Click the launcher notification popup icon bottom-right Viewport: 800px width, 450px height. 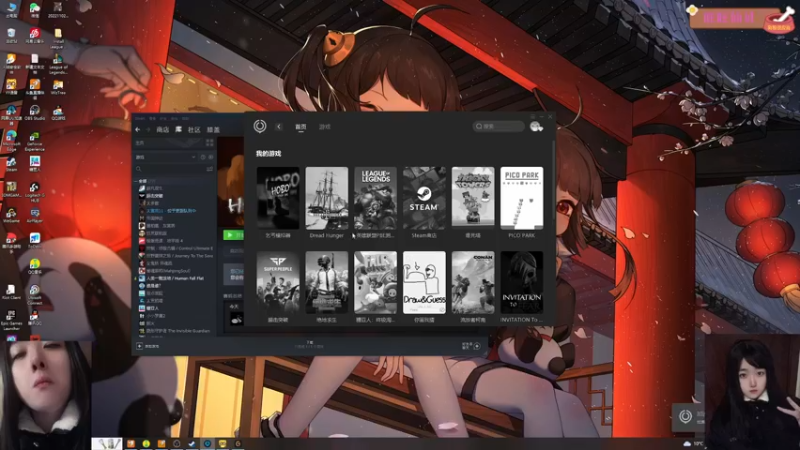(685, 416)
